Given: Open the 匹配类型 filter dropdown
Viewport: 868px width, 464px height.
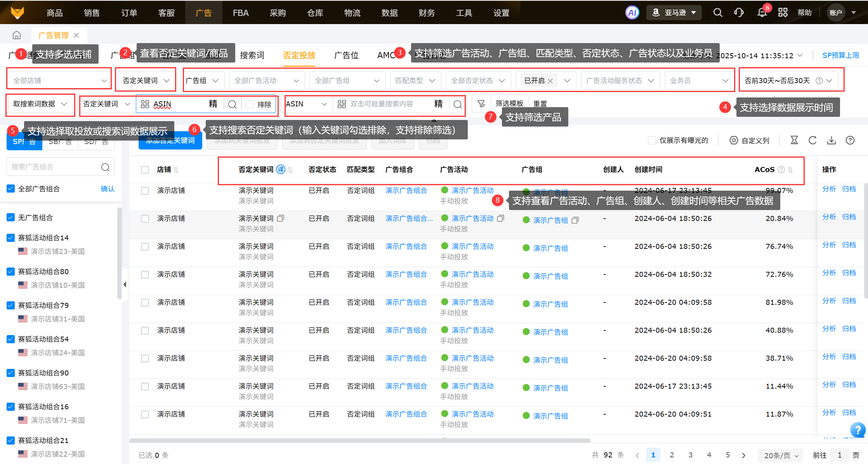Looking at the screenshot, I should (415, 80).
